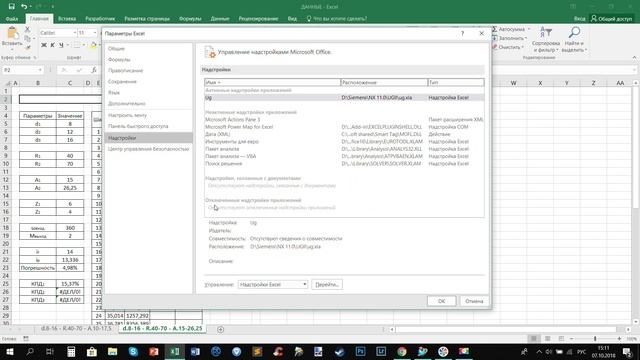Open Windows Start menu
640x360 pixels.
[x=9, y=351]
